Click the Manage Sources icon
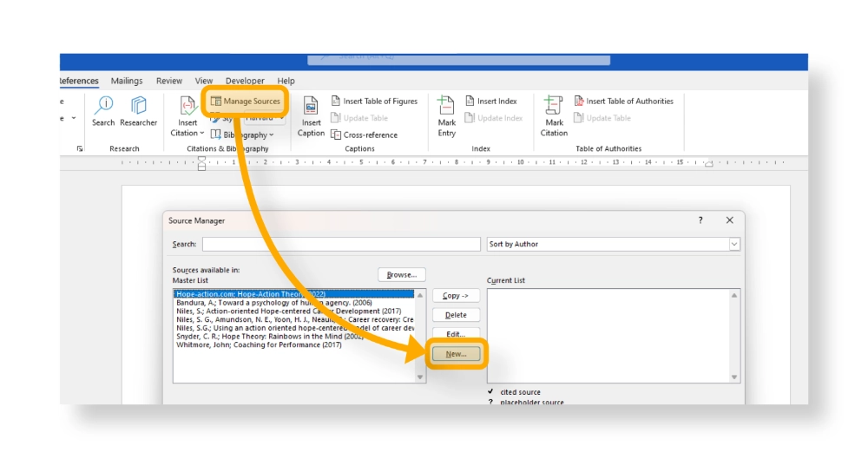This screenshot has width=868, height=459. (x=216, y=102)
